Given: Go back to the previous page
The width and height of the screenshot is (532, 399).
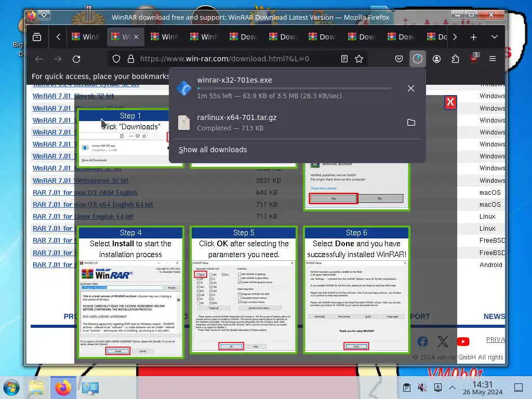Looking at the screenshot, I should coord(39,59).
